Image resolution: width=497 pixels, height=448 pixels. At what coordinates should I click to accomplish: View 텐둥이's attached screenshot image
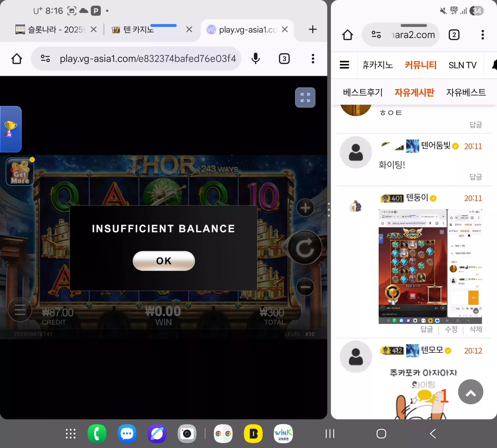point(430,267)
